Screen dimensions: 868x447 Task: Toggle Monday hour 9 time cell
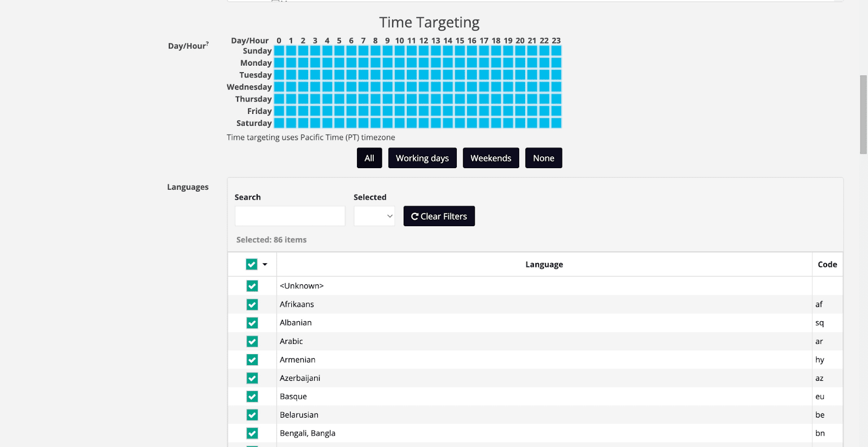pyautogui.click(x=387, y=63)
